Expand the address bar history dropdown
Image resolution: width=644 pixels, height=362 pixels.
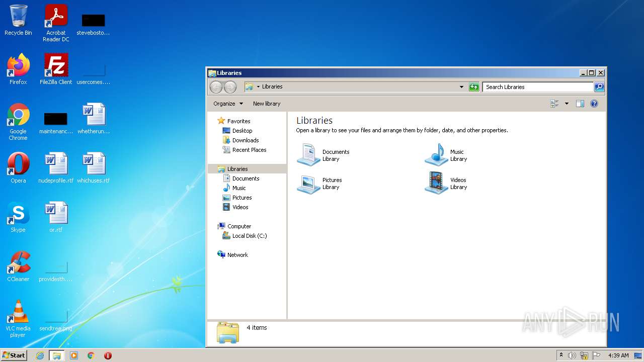click(461, 87)
